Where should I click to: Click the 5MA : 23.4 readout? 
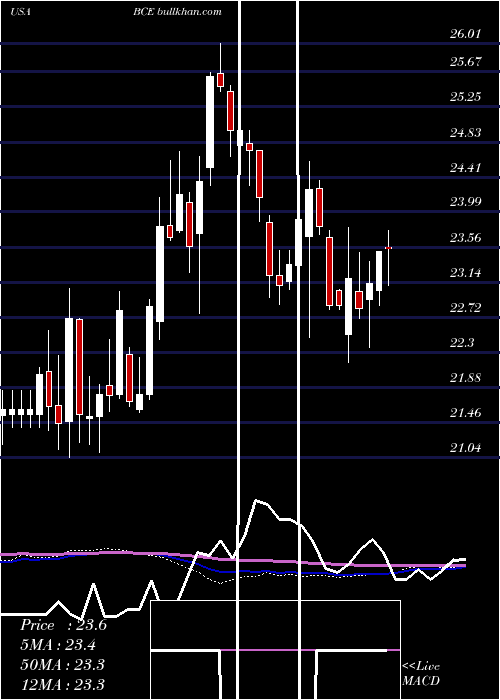click(58, 645)
